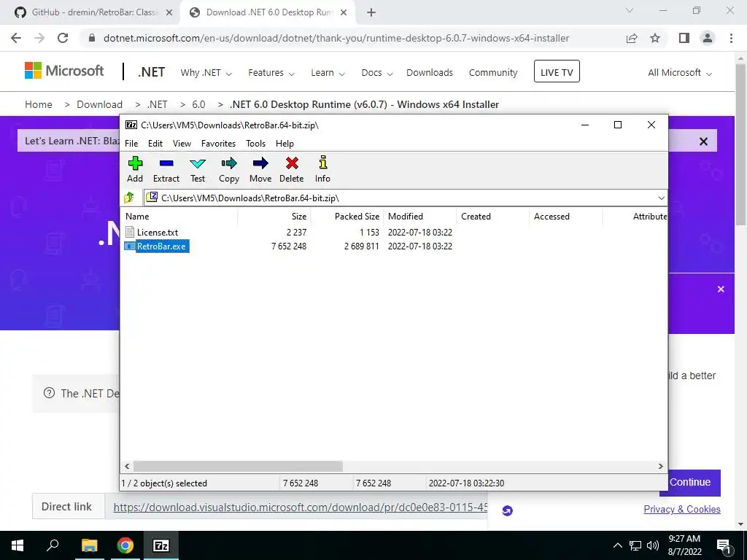Click the LIVE TV button

click(557, 71)
